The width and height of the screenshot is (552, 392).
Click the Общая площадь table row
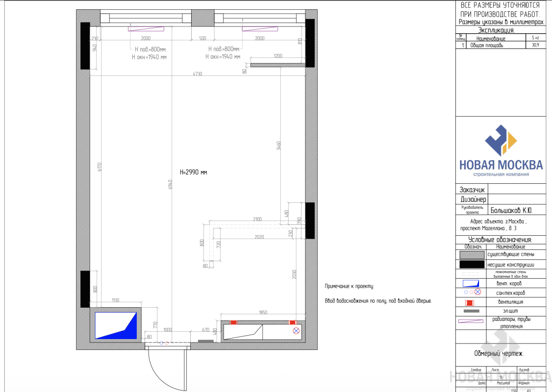click(x=501, y=45)
